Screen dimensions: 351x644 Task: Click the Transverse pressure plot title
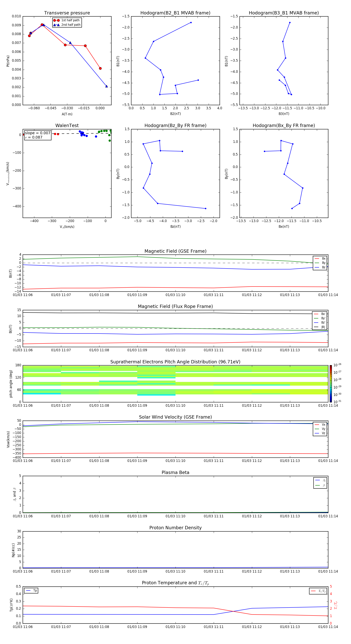[x=67, y=13]
